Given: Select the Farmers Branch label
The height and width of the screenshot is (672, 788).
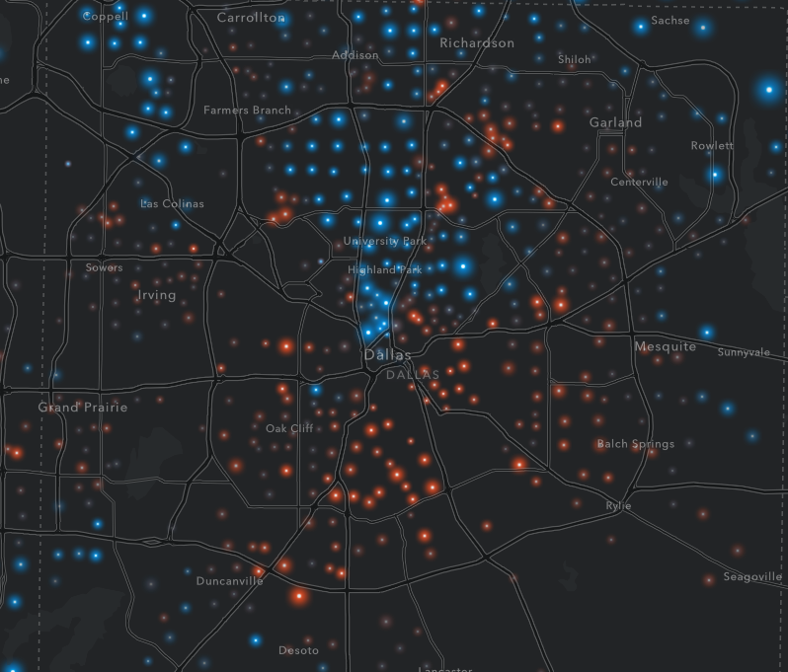Looking at the screenshot, I should point(247,110).
